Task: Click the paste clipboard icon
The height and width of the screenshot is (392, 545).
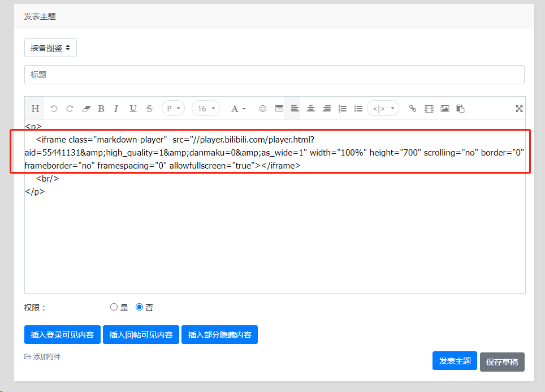Action: pyautogui.click(x=460, y=109)
